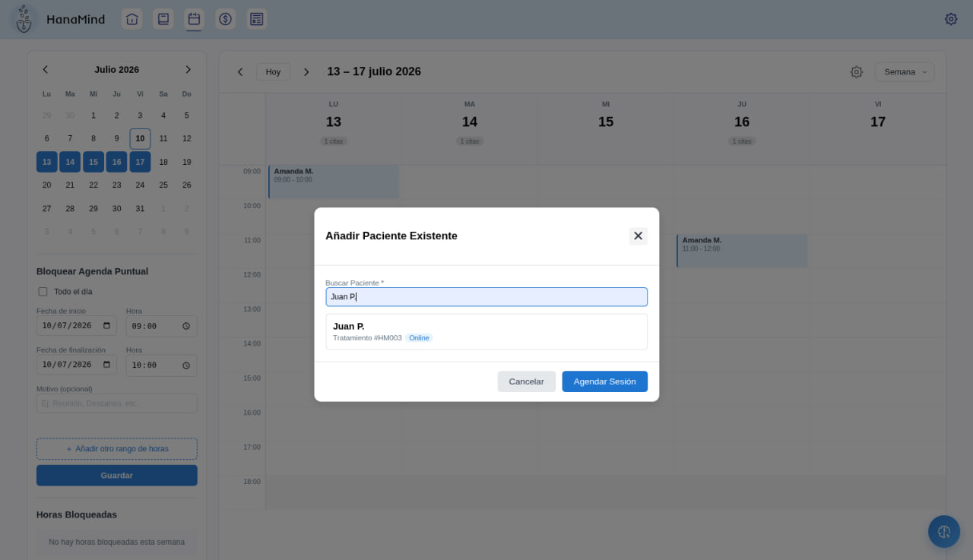Click the Fecha de inicio date field

click(77, 326)
